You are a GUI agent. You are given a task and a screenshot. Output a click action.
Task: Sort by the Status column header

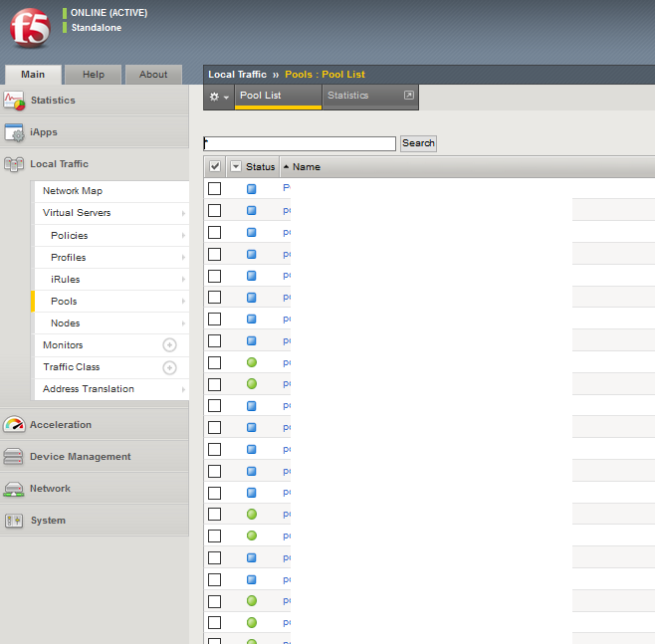(260, 166)
